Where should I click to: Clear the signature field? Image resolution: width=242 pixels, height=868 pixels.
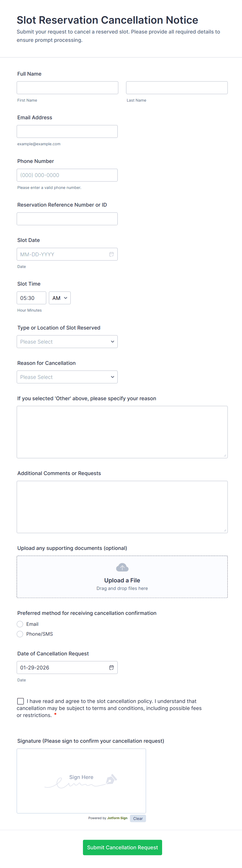138,818
